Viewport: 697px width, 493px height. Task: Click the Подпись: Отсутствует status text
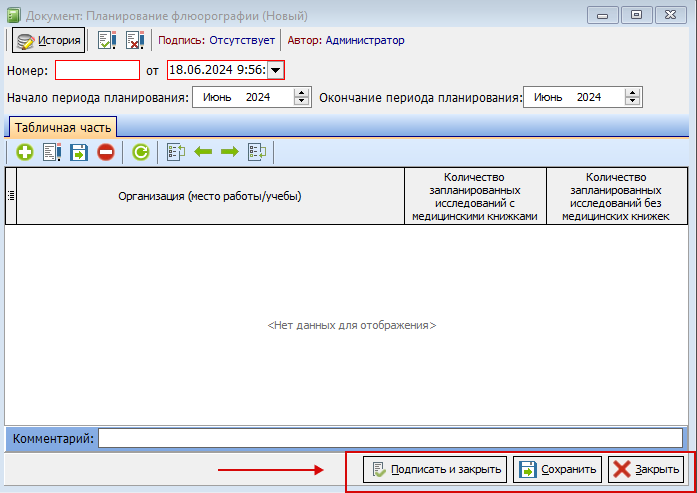pyautogui.click(x=216, y=40)
